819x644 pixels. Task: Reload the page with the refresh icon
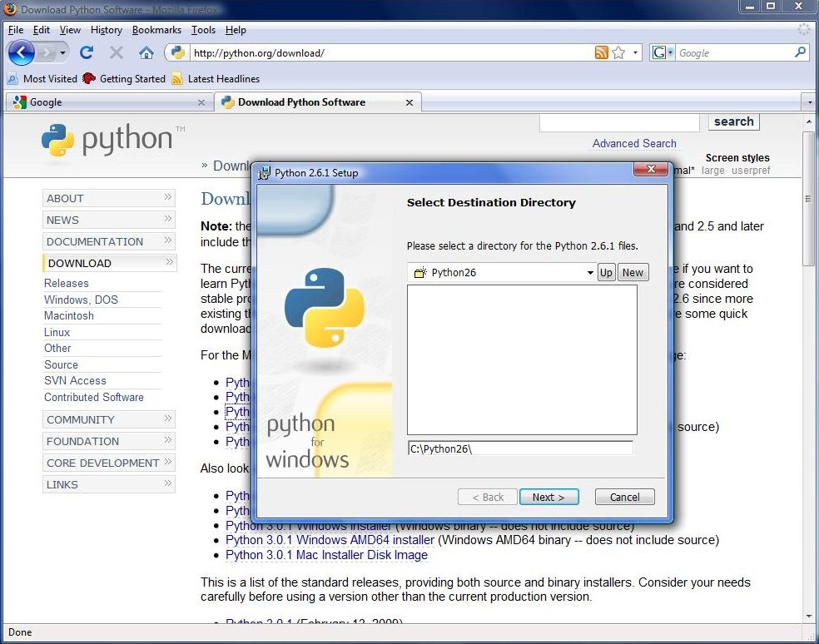pyautogui.click(x=87, y=52)
